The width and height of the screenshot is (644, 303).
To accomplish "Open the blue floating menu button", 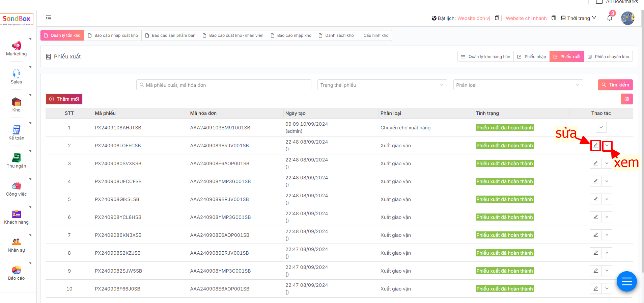I will (x=626, y=281).
